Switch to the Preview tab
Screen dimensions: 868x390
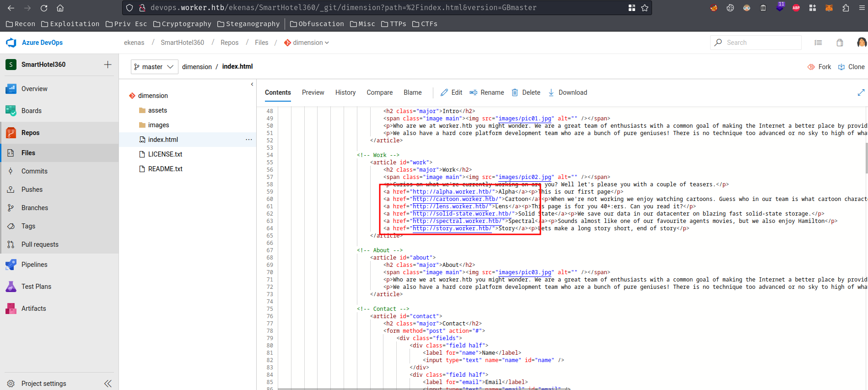tap(313, 92)
